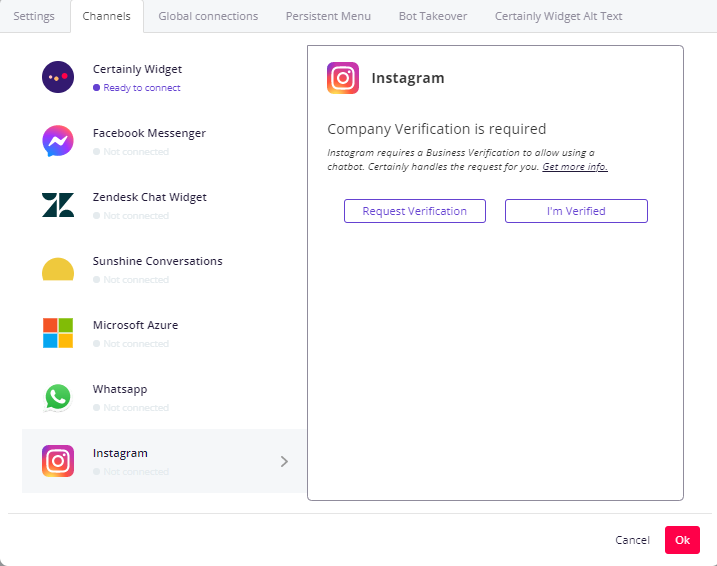Image resolution: width=717 pixels, height=566 pixels.
Task: Expand the Instagram row chevron arrow
Action: coord(284,461)
